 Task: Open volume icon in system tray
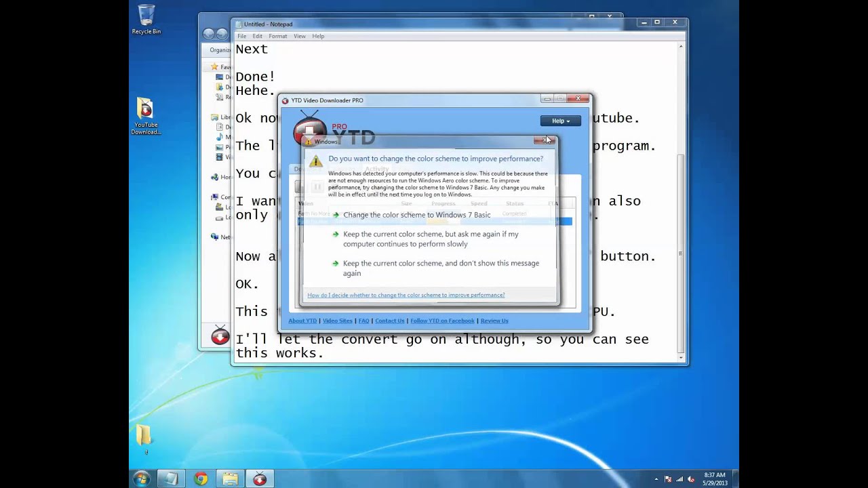tap(692, 479)
